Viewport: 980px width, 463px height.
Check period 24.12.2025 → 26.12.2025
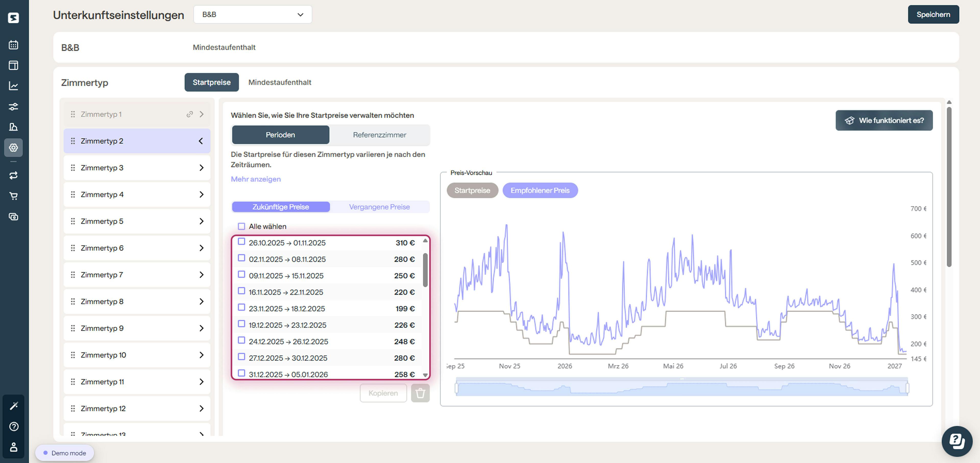coord(241,340)
